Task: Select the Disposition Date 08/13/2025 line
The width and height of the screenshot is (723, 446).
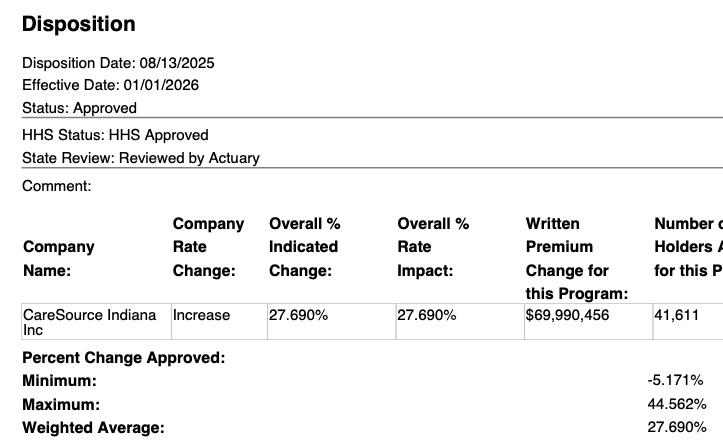Action: click(x=118, y=63)
